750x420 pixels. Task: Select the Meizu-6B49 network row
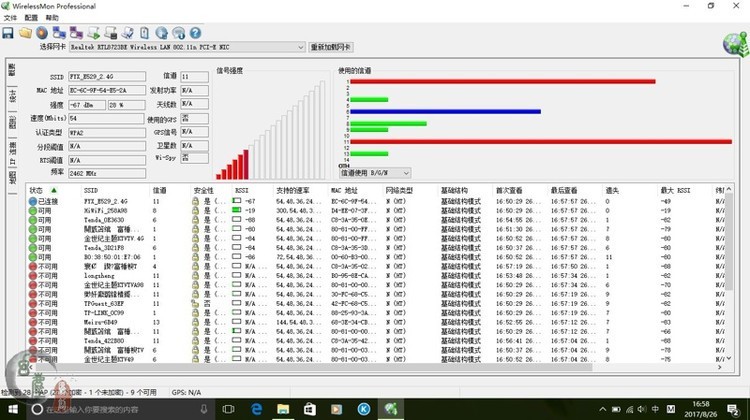tap(376, 322)
